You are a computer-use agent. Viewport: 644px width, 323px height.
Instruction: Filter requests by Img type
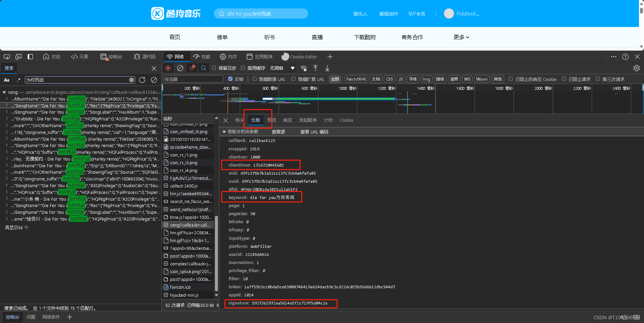426,79
